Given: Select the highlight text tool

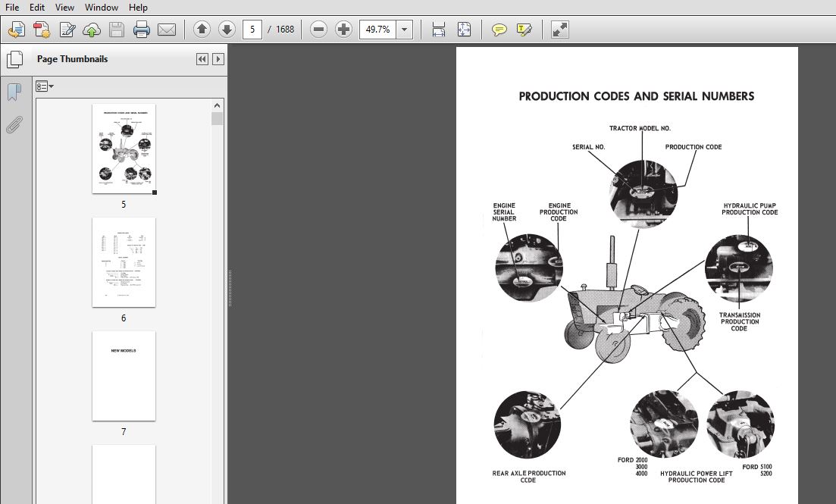Looking at the screenshot, I should tap(524, 30).
